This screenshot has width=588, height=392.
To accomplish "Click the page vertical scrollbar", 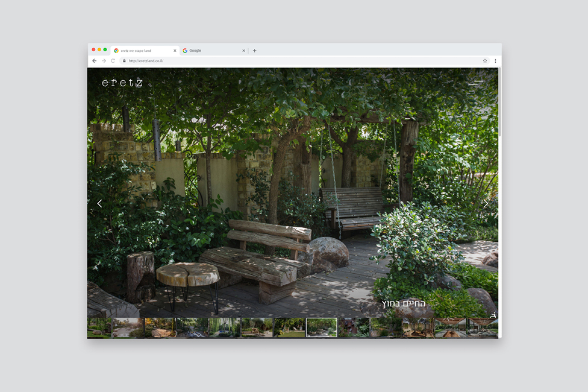I will tap(500, 102).
